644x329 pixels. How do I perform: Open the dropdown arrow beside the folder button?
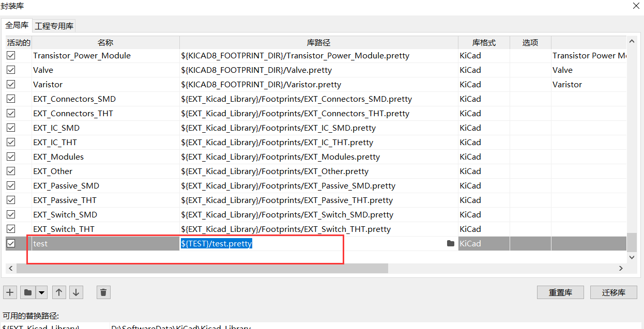(x=42, y=292)
